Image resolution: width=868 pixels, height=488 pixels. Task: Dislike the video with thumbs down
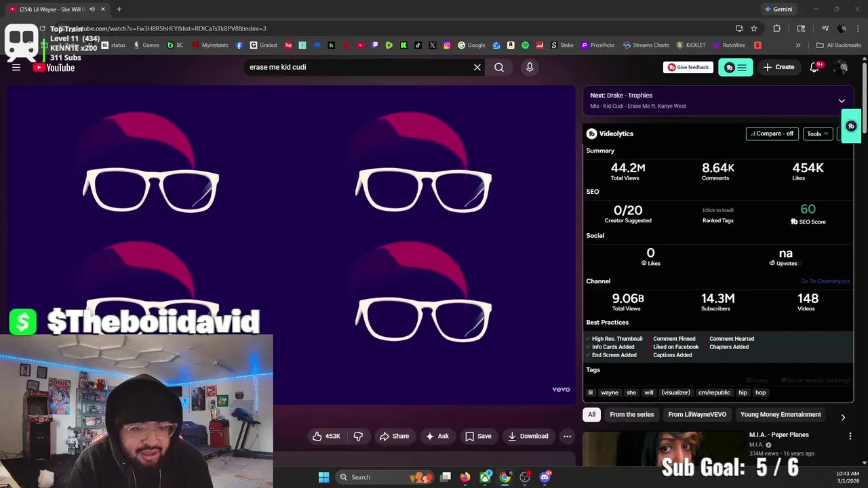(359, 436)
